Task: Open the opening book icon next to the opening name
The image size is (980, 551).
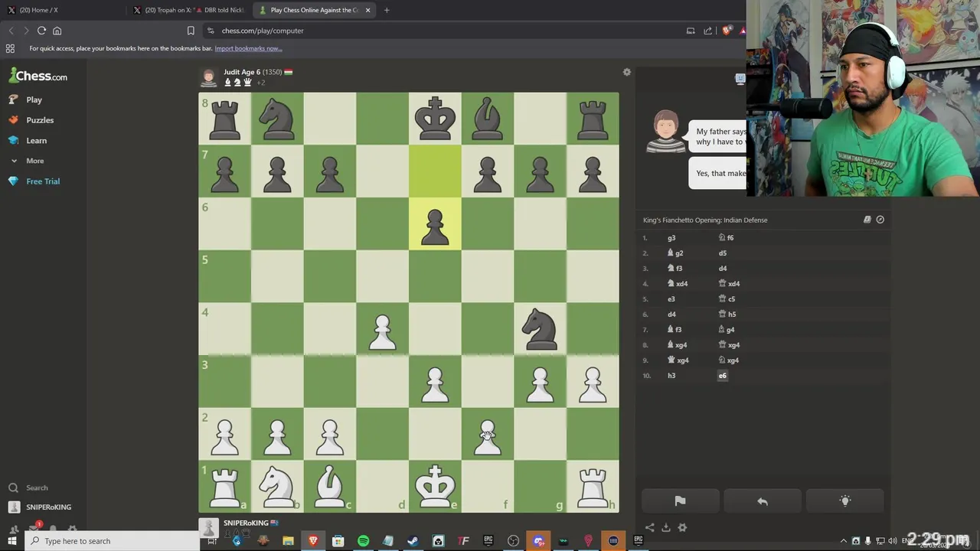Action: pos(867,220)
